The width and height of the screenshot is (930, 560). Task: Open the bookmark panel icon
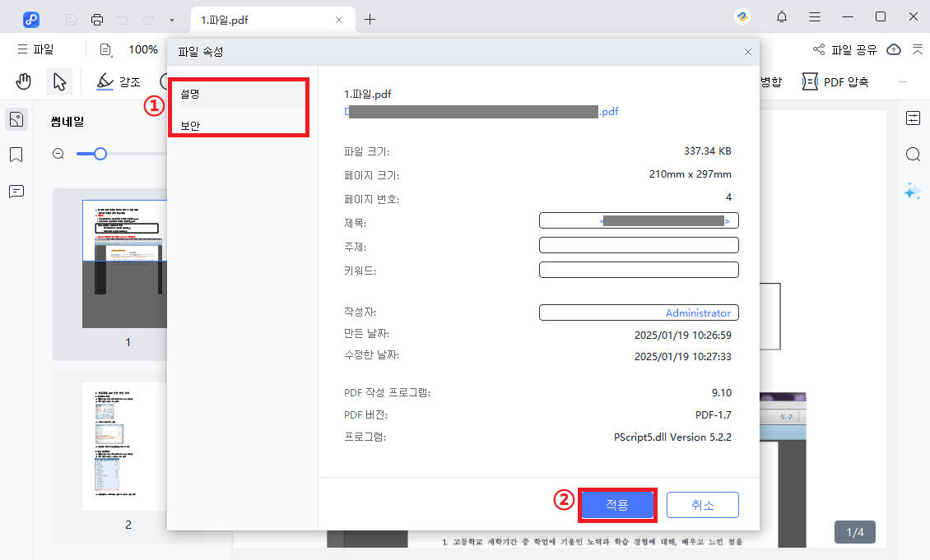click(16, 155)
